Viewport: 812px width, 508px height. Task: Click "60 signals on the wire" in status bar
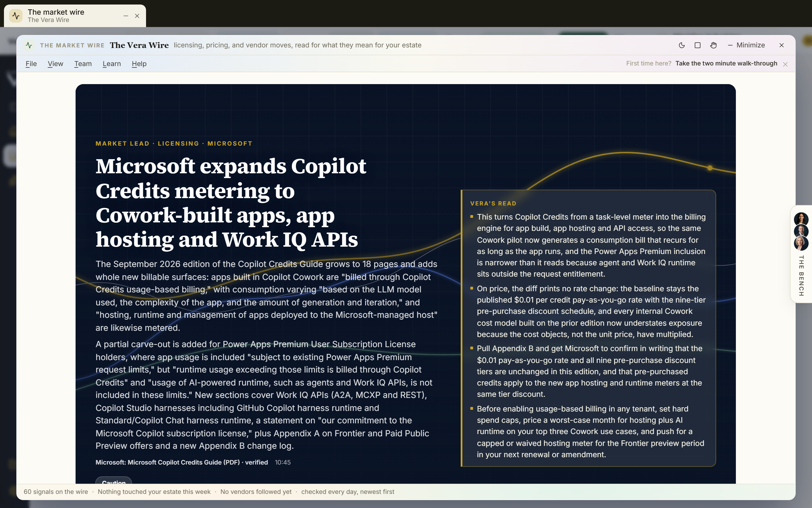(x=56, y=492)
